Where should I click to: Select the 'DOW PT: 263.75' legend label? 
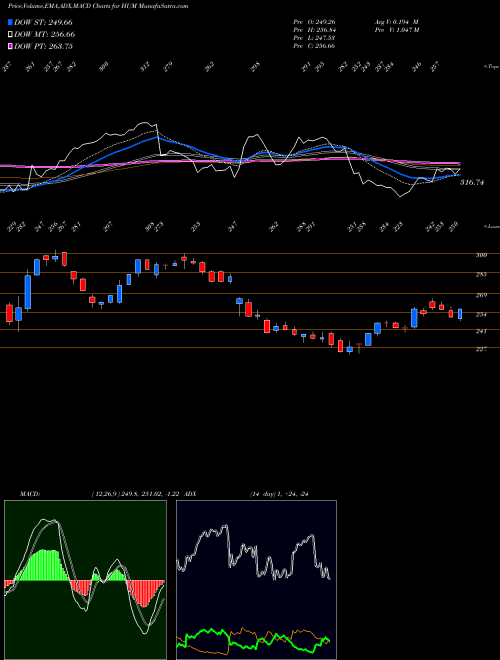click(x=43, y=46)
